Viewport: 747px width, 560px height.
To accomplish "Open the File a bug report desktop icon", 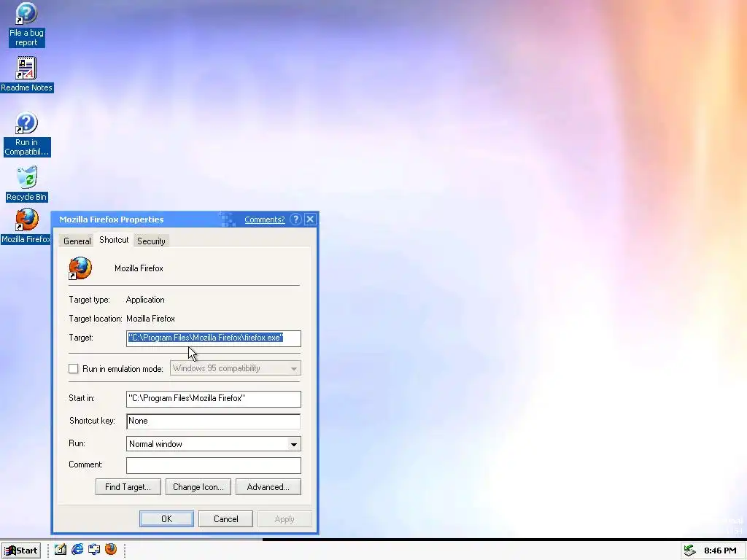I will (x=26, y=24).
